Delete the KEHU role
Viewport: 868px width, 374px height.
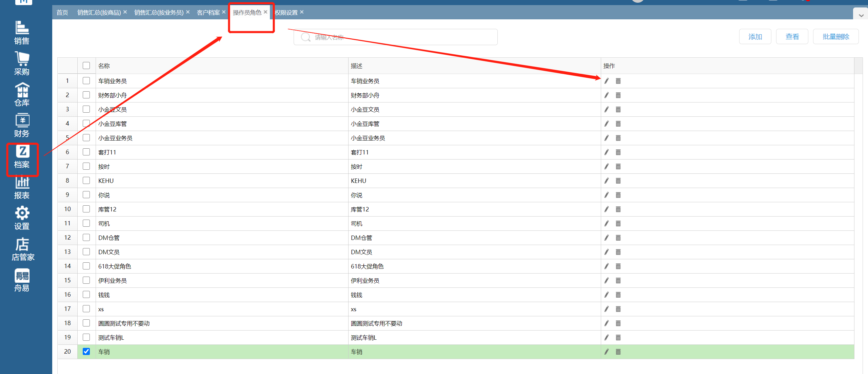coord(618,181)
